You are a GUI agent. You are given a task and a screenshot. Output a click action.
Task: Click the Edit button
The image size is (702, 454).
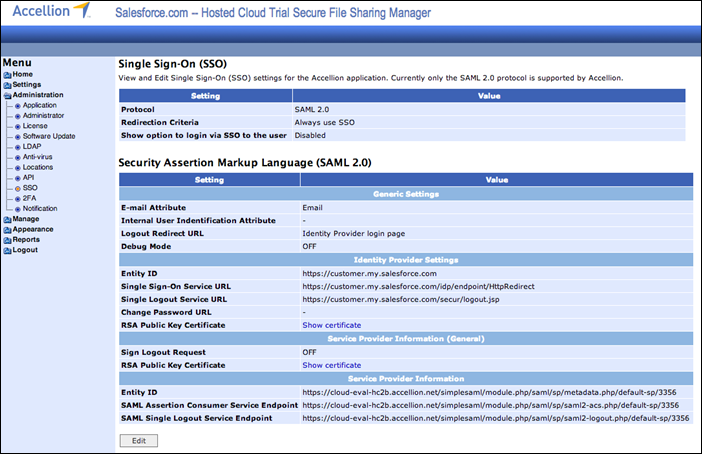139,441
